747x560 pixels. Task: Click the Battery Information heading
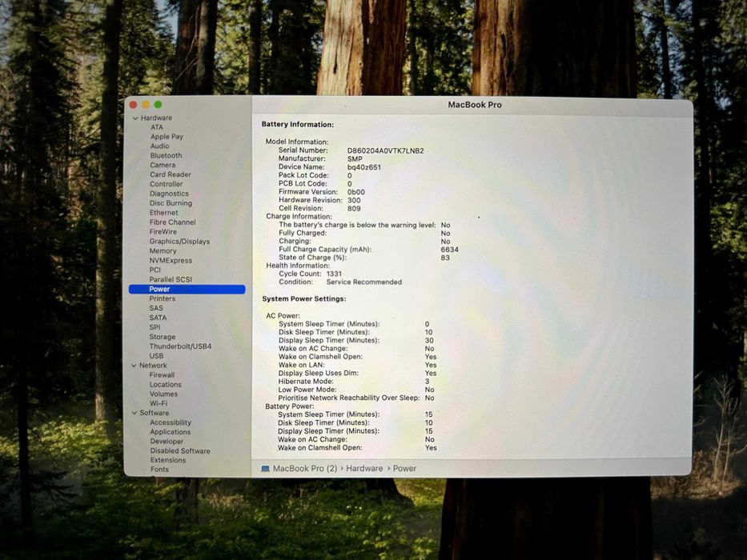298,124
